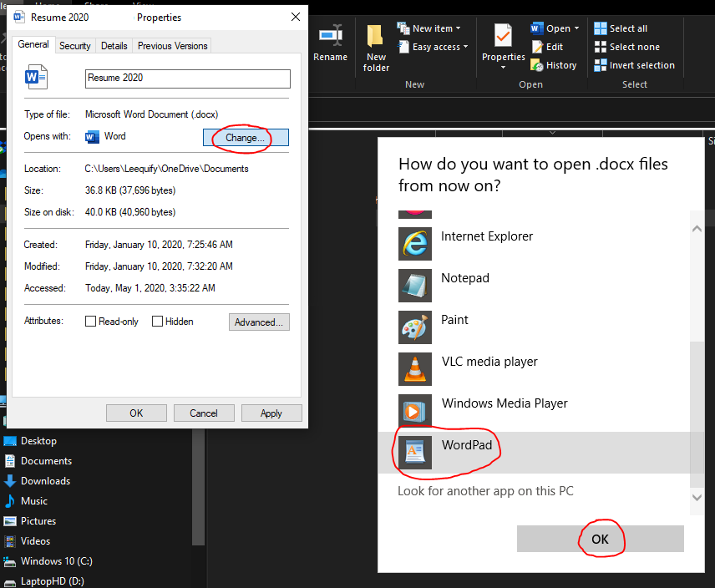Create a New folder from ribbon
The width and height of the screenshot is (715, 588).
[376, 48]
